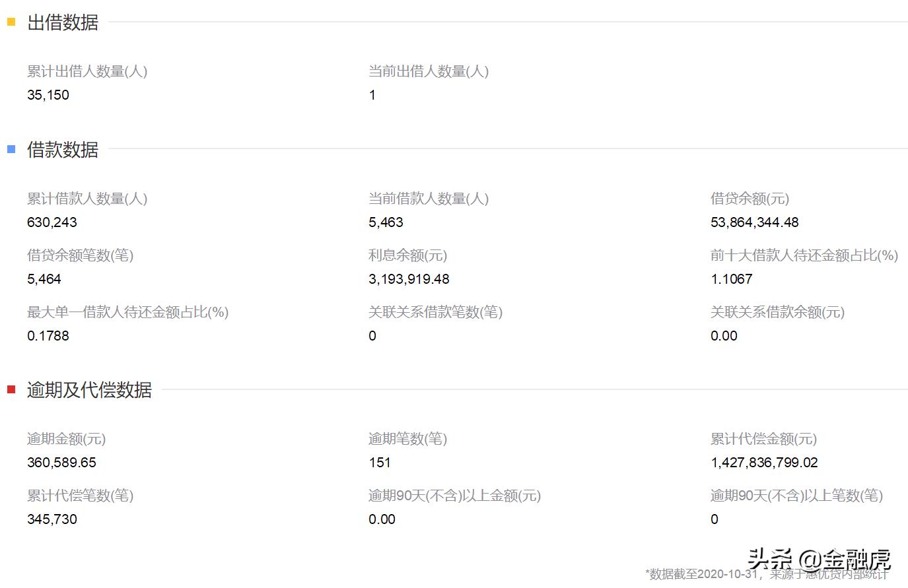Click the blue square icon beside 借款数据
This screenshot has height=588, width=908.
pyautogui.click(x=11, y=149)
